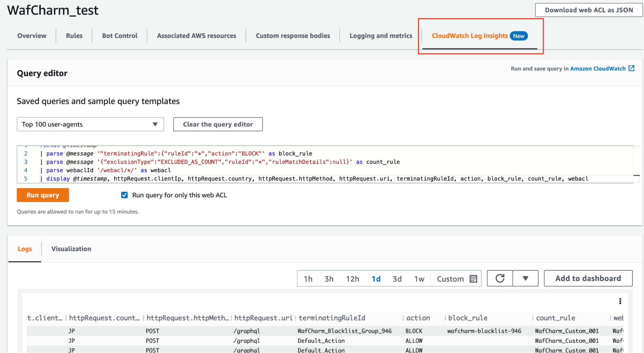
Task: Open the Bot Control tab
Action: [120, 36]
